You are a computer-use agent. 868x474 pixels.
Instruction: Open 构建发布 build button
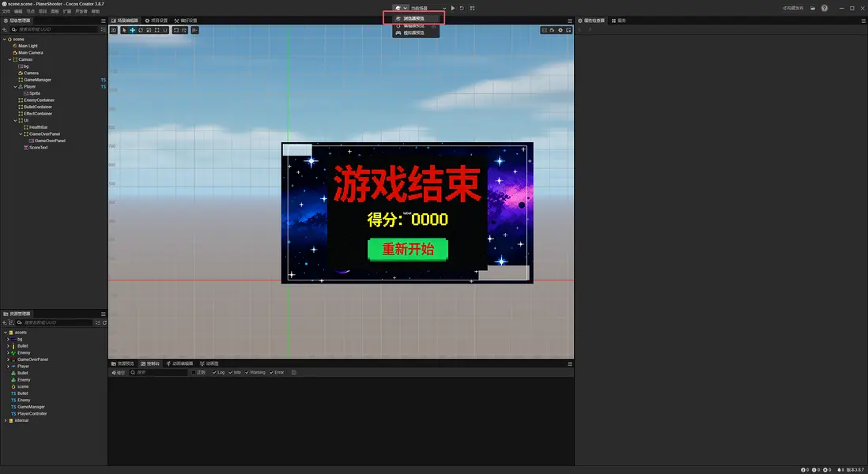pos(793,9)
